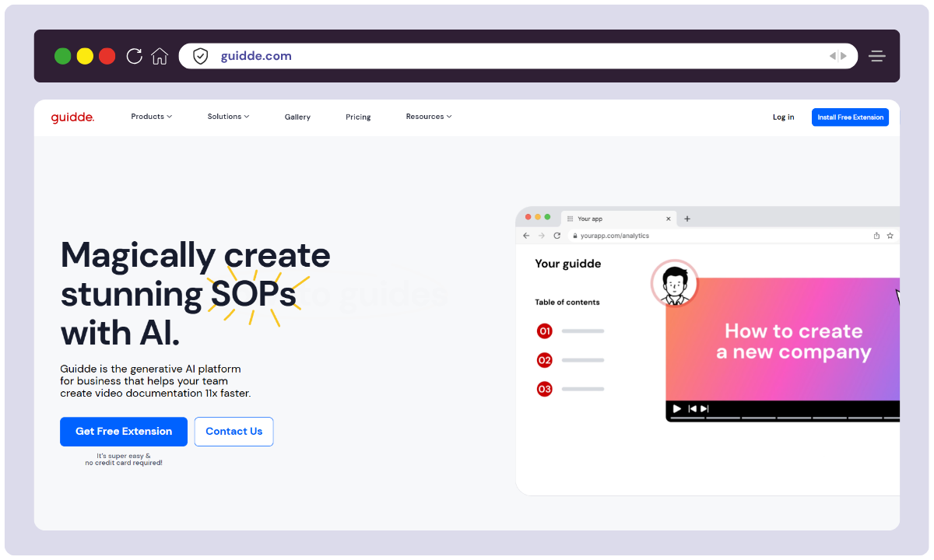Click the 'Your app' tab in demo
The width and height of the screenshot is (934, 560).
click(618, 219)
